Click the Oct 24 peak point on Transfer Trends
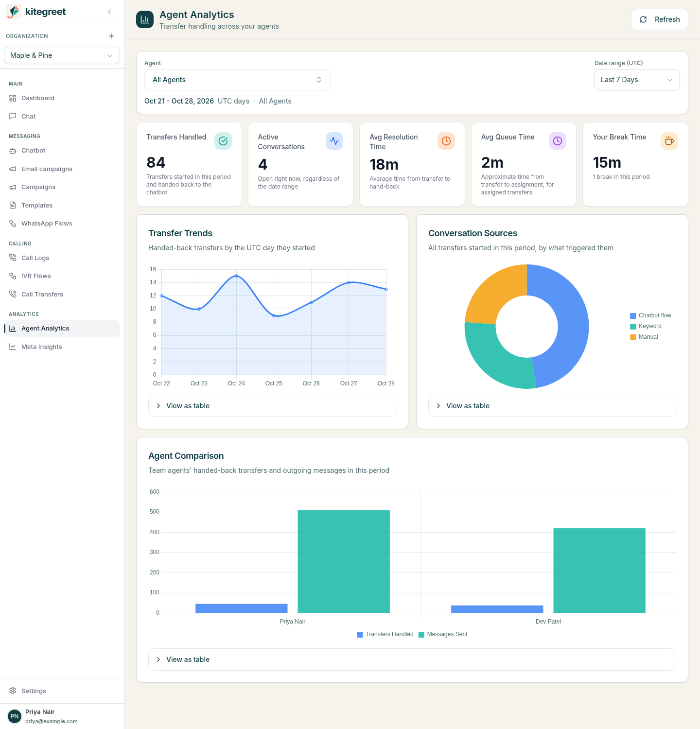 click(x=236, y=276)
